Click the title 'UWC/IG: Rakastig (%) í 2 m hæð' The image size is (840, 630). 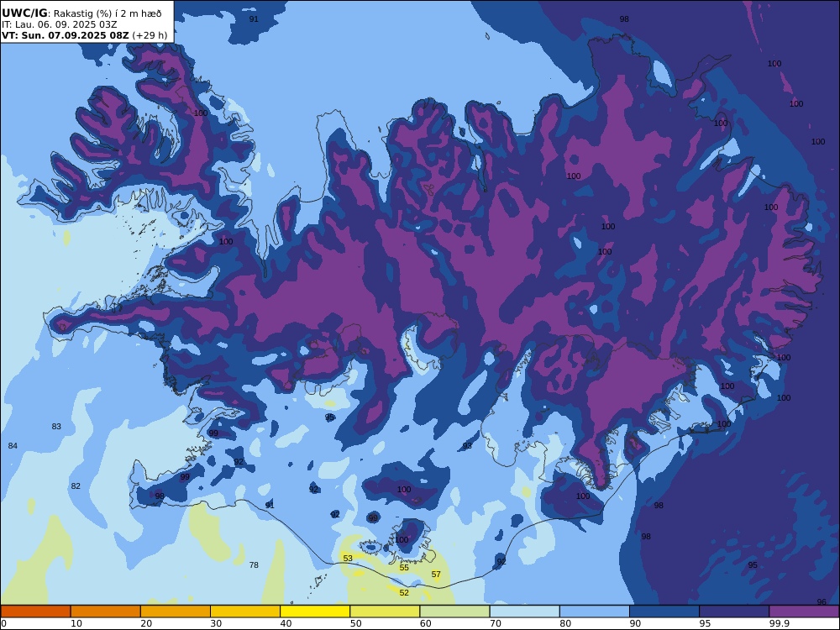tap(81, 13)
